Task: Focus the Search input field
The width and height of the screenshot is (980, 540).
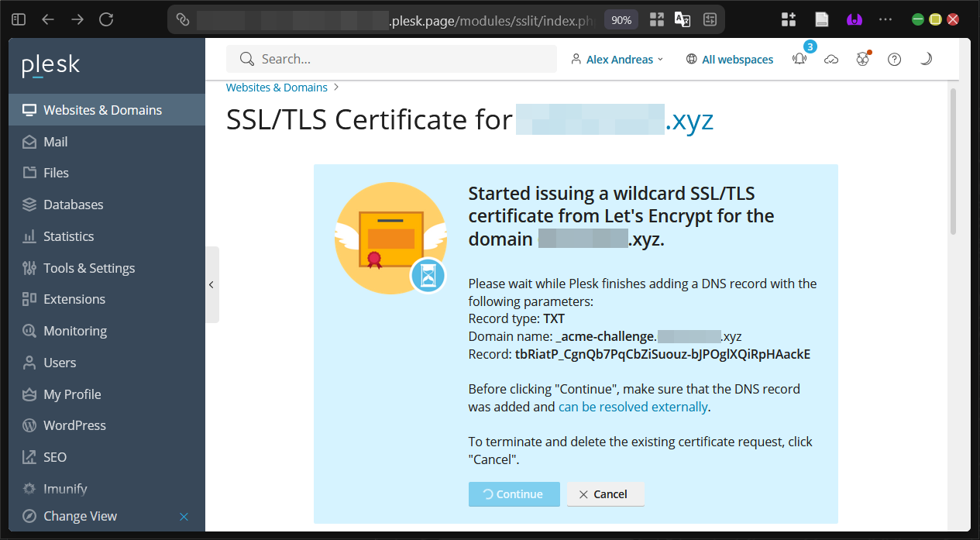Action: [391, 59]
